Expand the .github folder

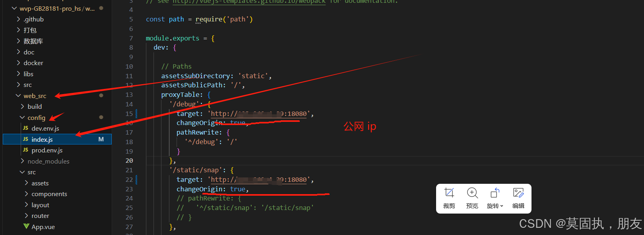tap(18, 19)
